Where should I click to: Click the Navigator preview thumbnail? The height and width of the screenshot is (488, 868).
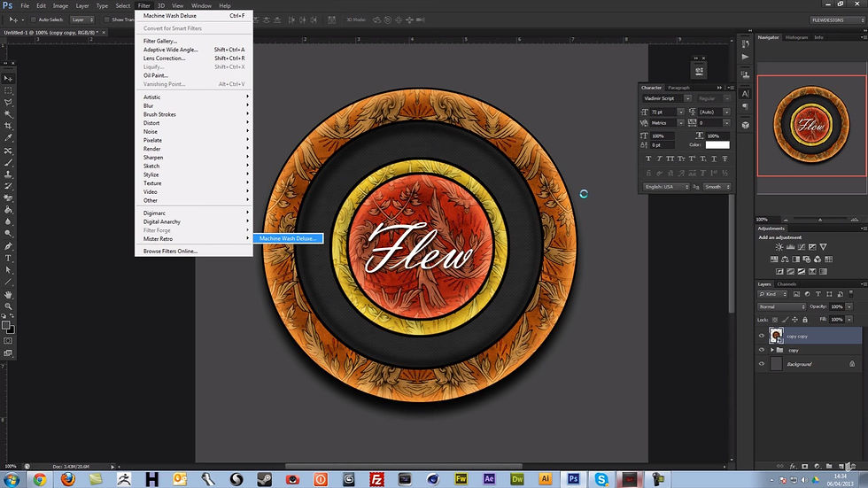(x=811, y=125)
